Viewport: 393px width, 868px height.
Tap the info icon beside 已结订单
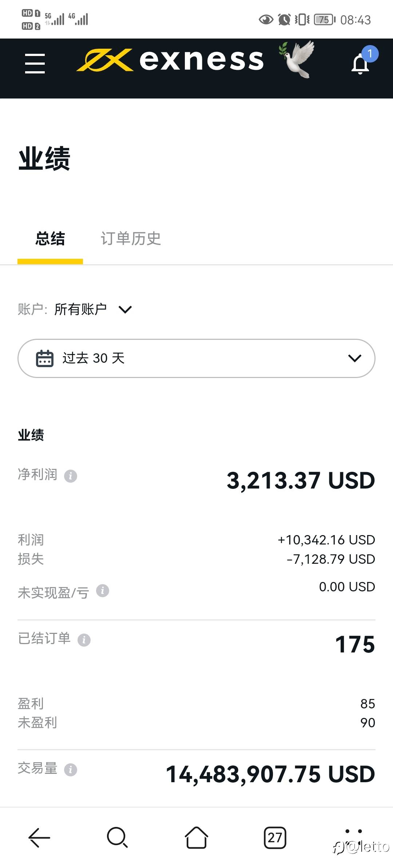click(x=84, y=640)
